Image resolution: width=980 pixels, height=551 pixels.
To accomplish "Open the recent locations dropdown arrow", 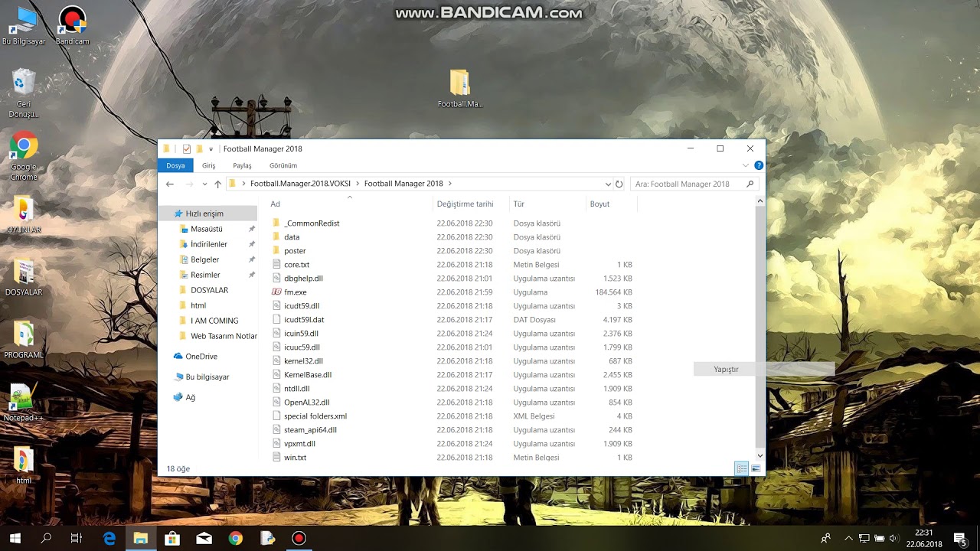I will 204,184.
